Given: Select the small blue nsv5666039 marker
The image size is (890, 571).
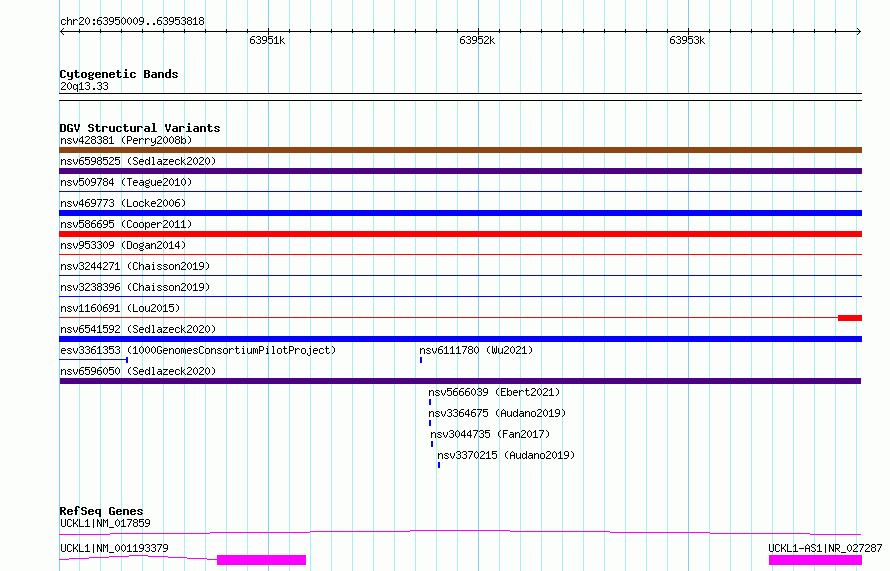Looking at the screenshot, I should tap(430, 402).
